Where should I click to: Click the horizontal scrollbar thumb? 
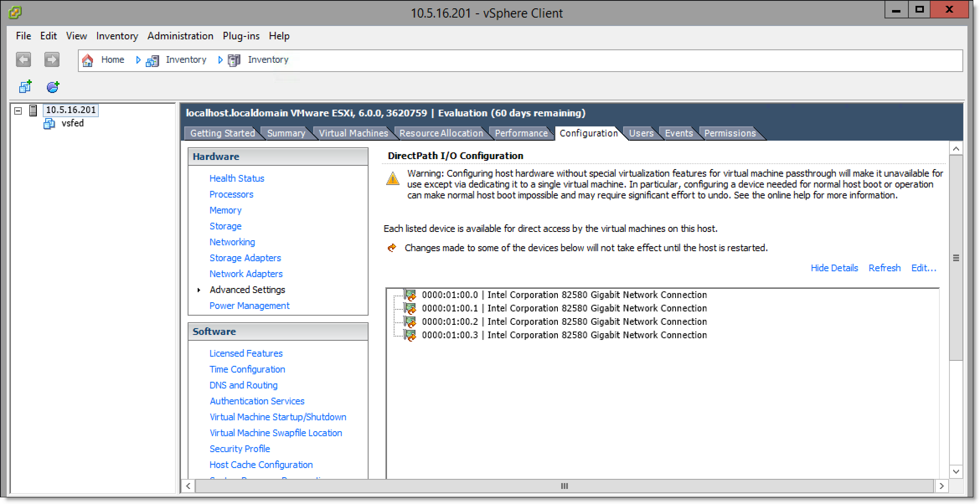pyautogui.click(x=564, y=486)
